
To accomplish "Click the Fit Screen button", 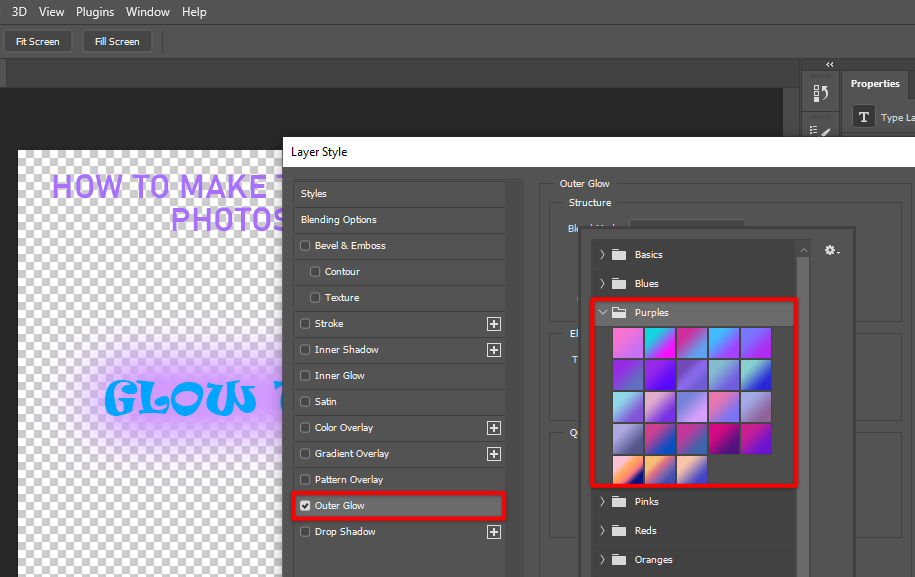I will (38, 42).
